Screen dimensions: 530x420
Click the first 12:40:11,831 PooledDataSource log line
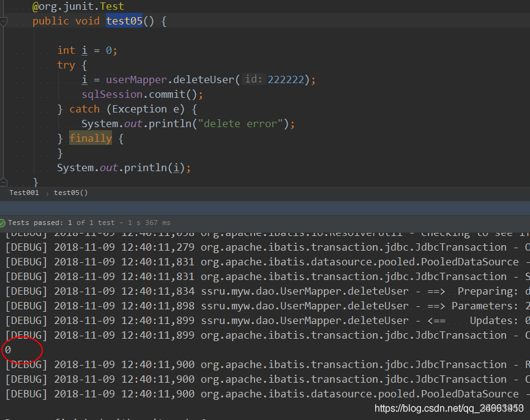(267, 262)
